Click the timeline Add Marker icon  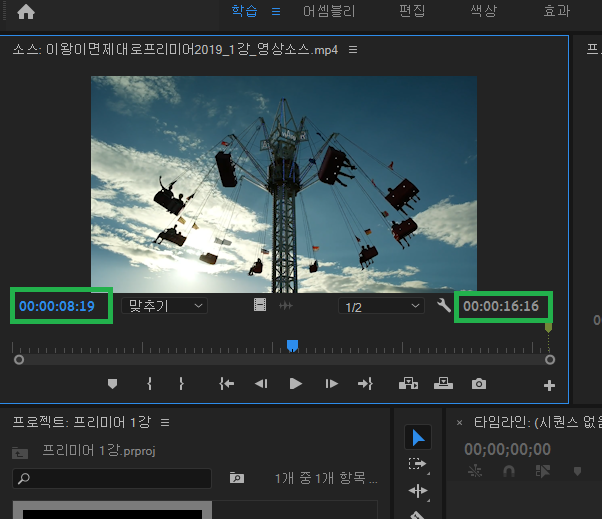(577, 471)
